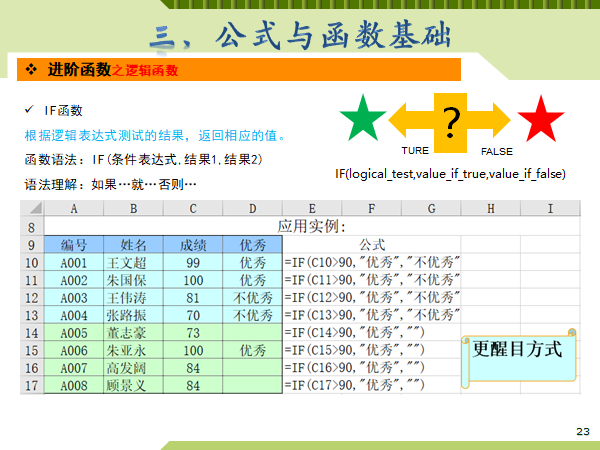This screenshot has width=600, height=450.
Task: Select column D header
Action: click(253, 208)
